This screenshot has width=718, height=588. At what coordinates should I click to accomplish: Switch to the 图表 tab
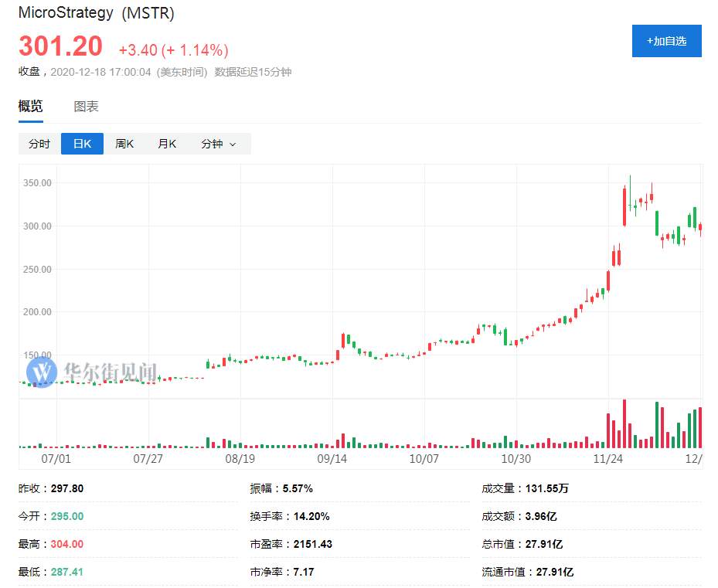86,107
